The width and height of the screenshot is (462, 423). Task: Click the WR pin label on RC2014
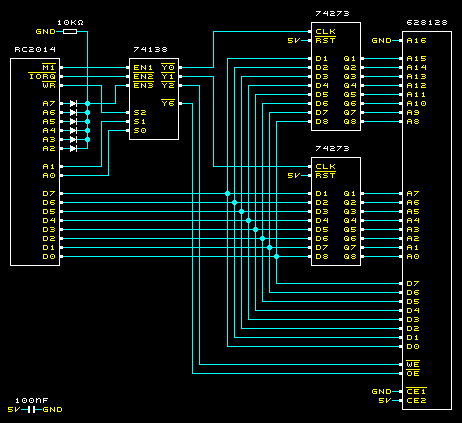pos(49,85)
